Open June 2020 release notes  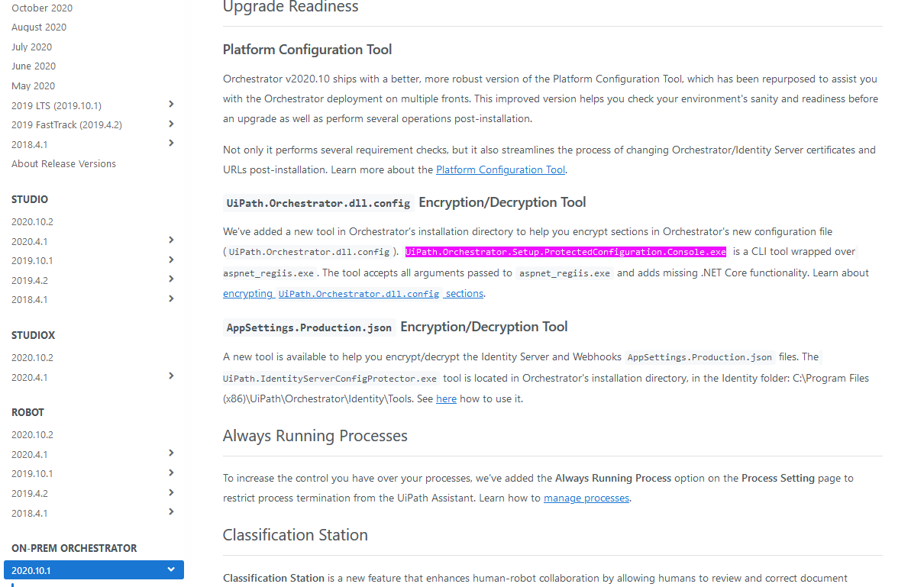point(34,66)
